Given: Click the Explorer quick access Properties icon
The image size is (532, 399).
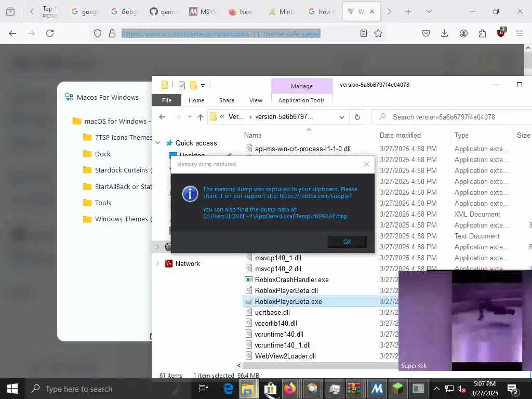Looking at the screenshot, I should [182, 85].
